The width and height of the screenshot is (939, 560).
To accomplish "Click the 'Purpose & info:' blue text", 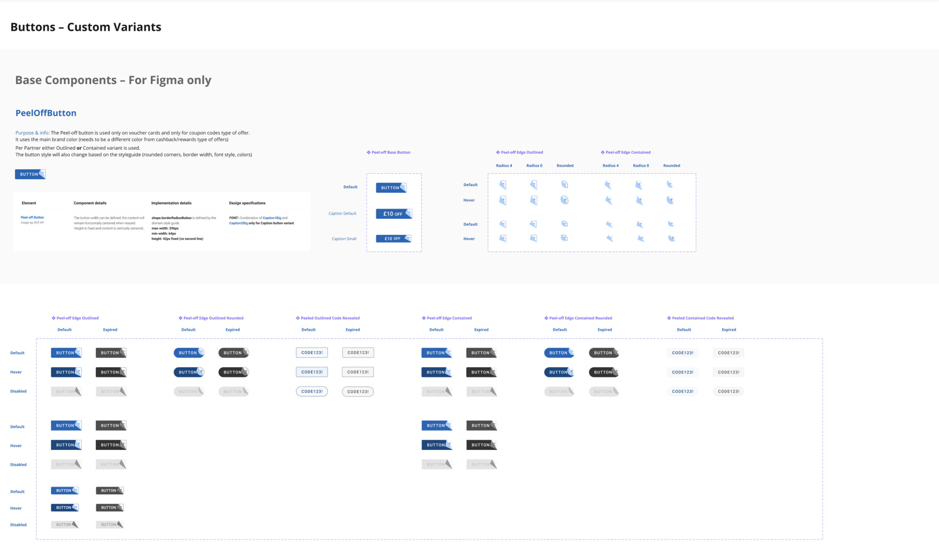I will pyautogui.click(x=32, y=133).
